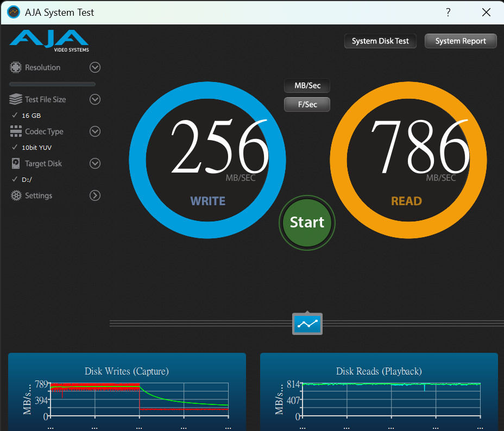The width and height of the screenshot is (504, 431).
Task: Click the 786 read speed value
Action: point(421,147)
